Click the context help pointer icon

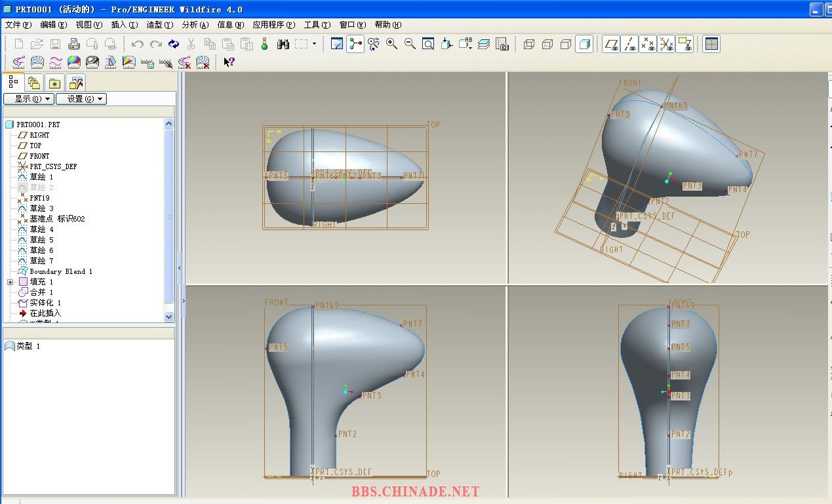[229, 62]
